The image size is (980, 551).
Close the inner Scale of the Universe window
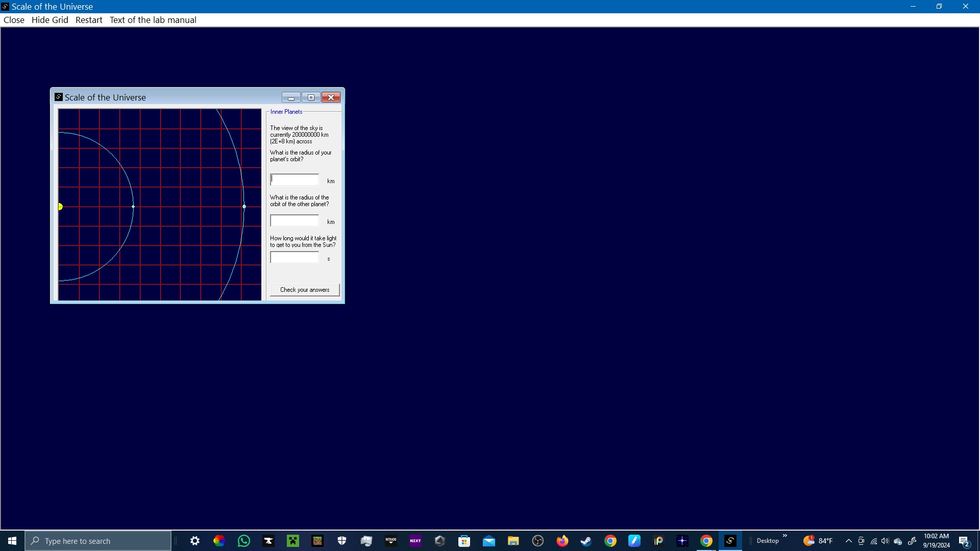[x=331, y=97]
